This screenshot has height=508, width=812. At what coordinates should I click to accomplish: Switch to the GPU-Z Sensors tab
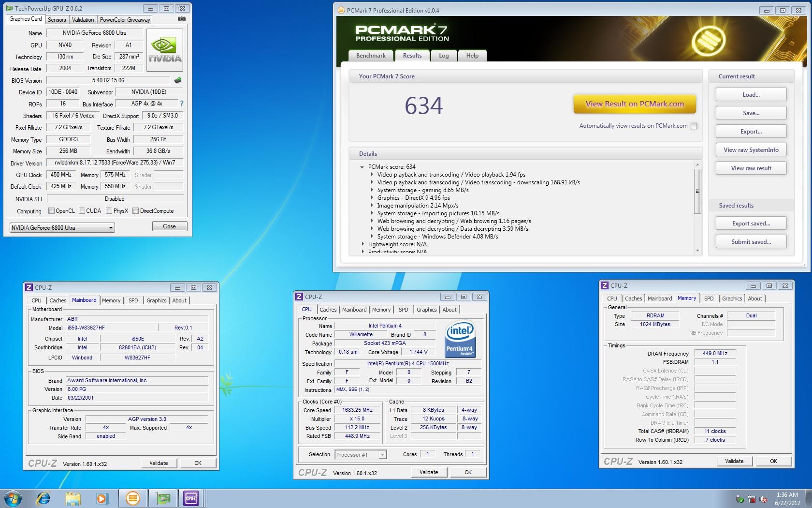point(57,20)
